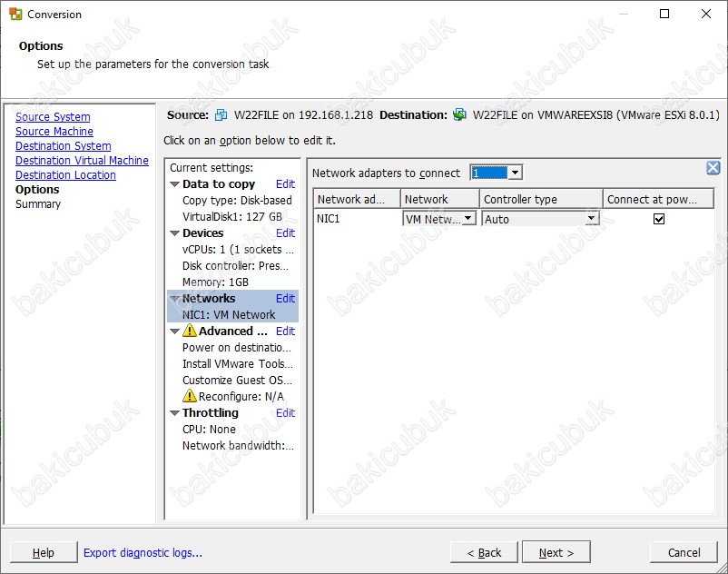Select 'Copy type: Disk-based' entry
728x574 pixels.
(x=237, y=200)
